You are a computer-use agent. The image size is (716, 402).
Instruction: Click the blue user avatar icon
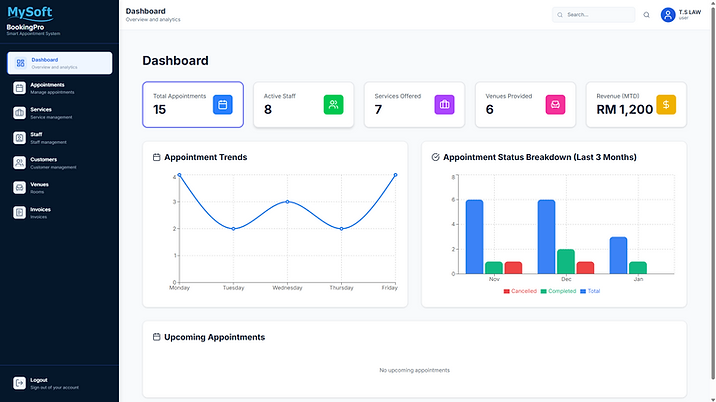(x=668, y=15)
